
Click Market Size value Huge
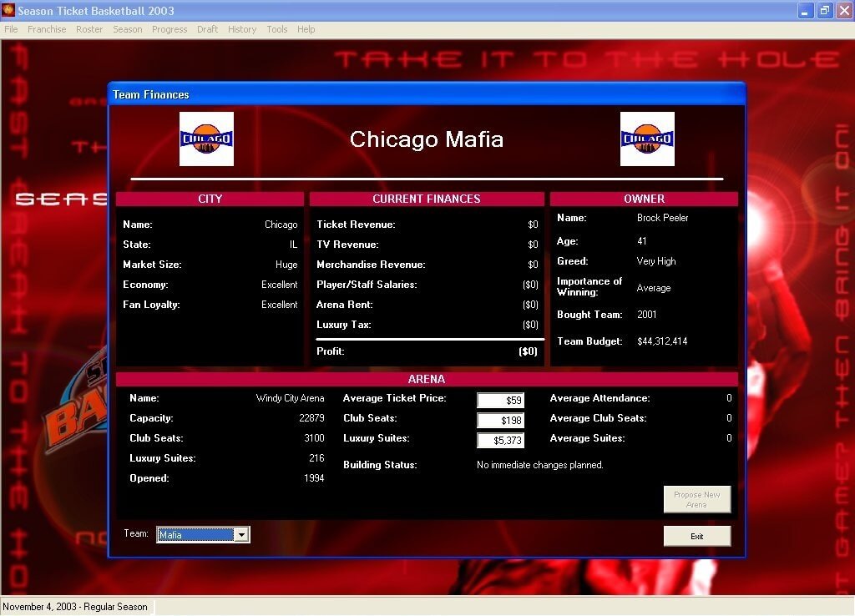point(286,265)
